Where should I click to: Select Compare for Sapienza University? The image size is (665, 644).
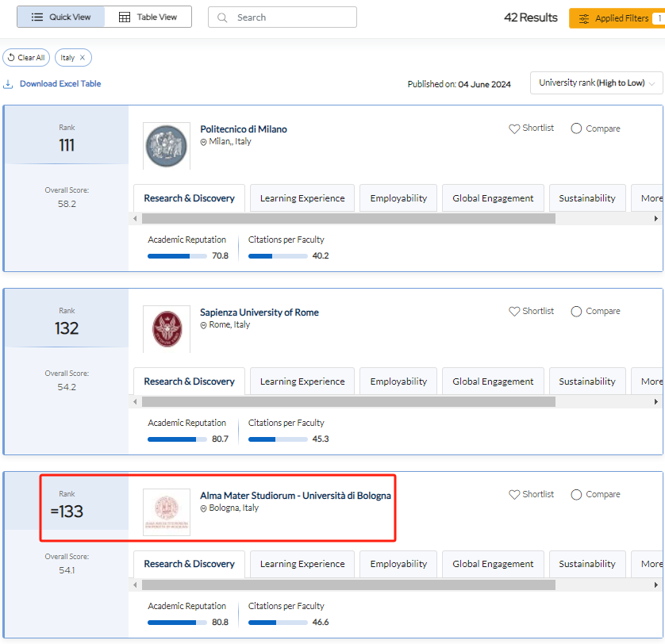click(576, 312)
